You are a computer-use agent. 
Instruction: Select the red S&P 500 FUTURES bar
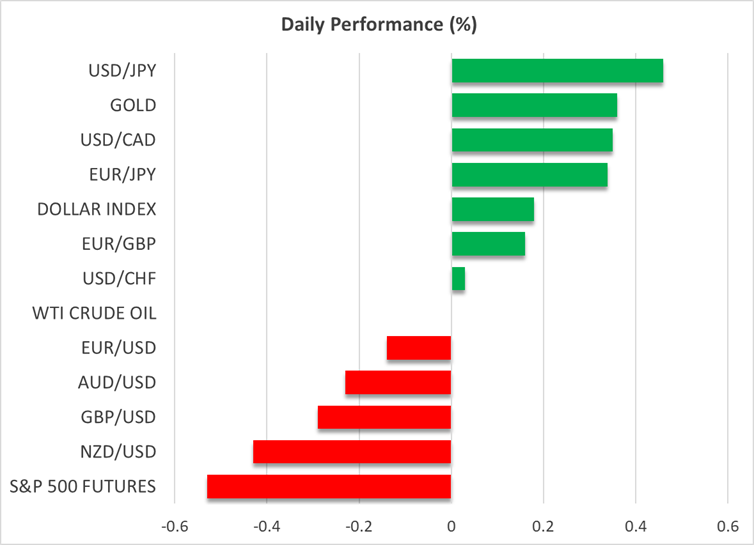point(329,486)
